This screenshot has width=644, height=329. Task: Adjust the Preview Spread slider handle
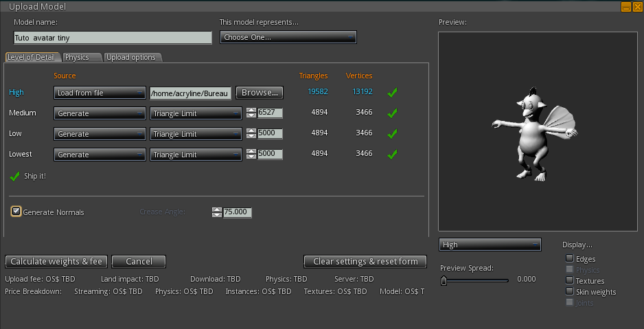[444, 280]
